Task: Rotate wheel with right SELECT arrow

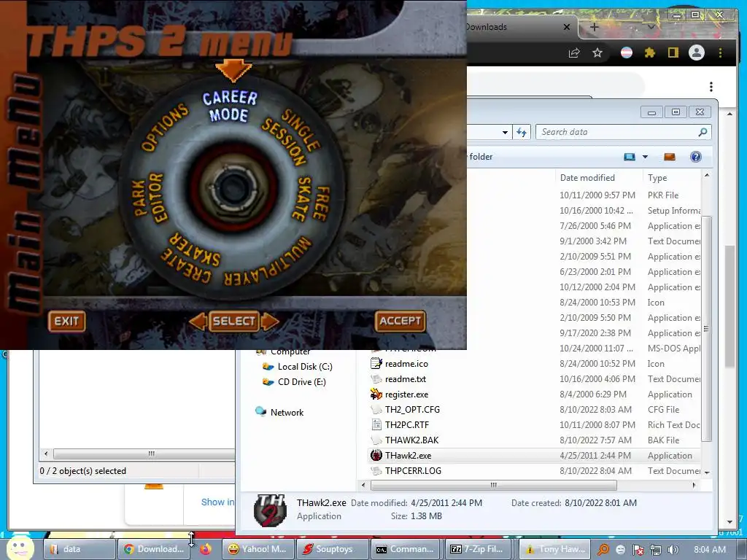Action: point(270,322)
